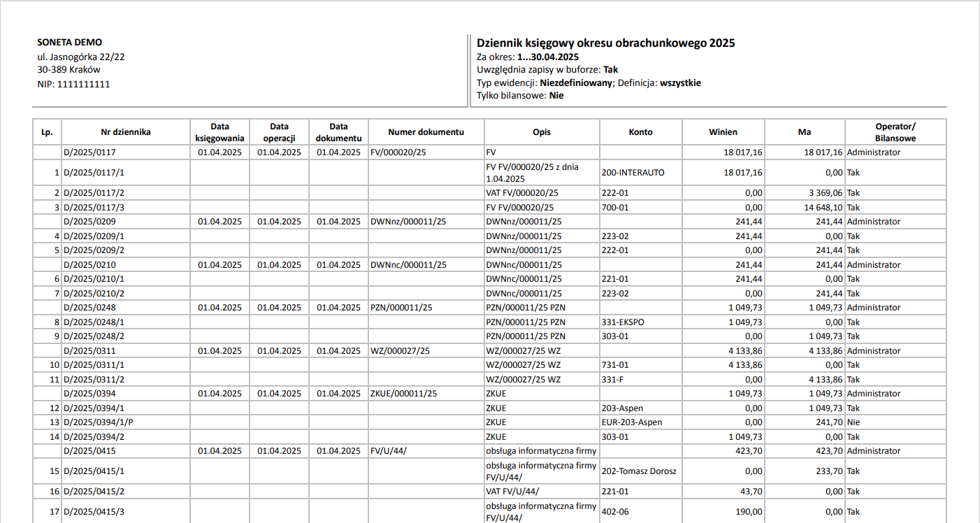Select account cell 202-Tomasz Dorosz
Screen dimensions: 980x523
coord(638,471)
